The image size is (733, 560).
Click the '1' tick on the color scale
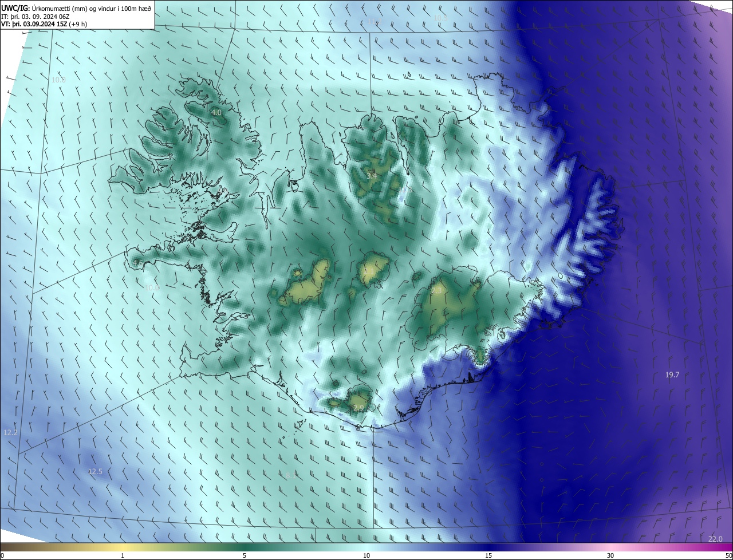click(123, 555)
